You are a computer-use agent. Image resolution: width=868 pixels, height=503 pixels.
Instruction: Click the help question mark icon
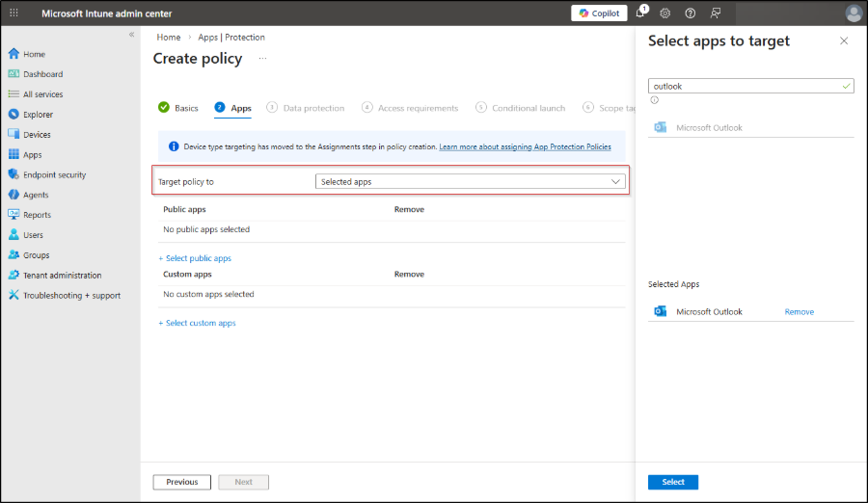pyautogui.click(x=690, y=13)
